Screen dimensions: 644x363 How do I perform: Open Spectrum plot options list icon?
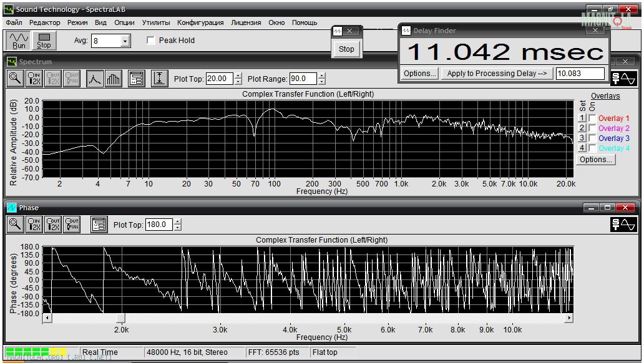point(137,78)
